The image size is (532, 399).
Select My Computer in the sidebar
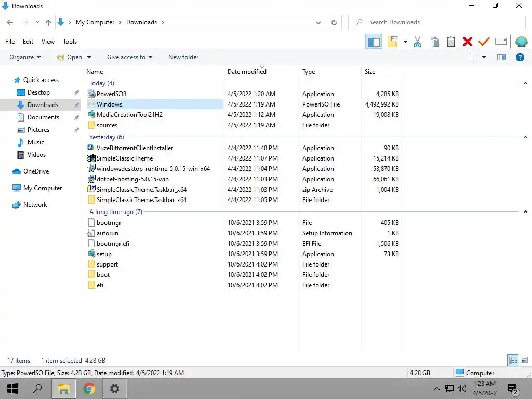click(43, 188)
